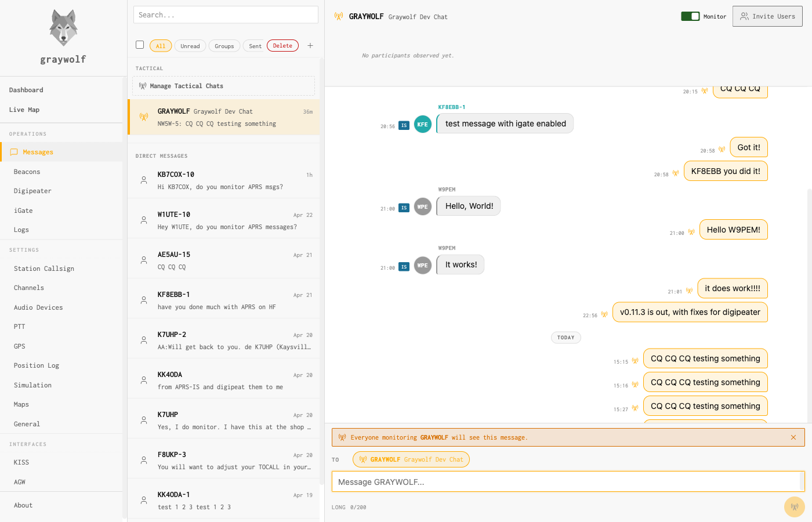Click the person icon for AE5AU-15
The height and width of the screenshot is (522, 812).
144,260
